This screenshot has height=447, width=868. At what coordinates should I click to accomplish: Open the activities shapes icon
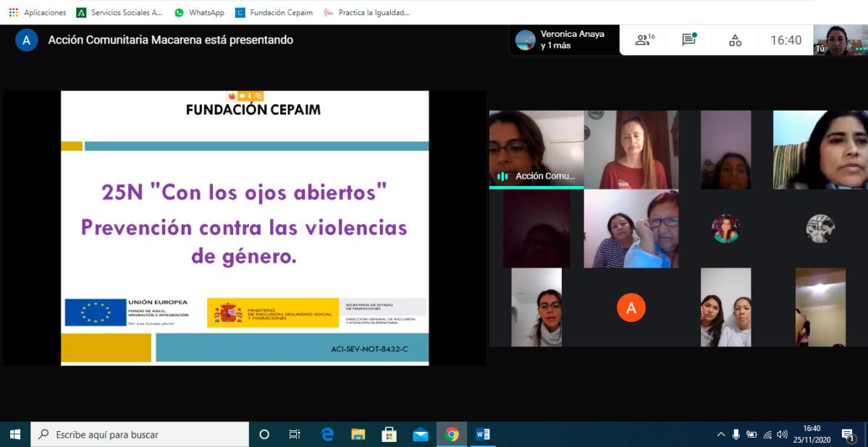(735, 40)
